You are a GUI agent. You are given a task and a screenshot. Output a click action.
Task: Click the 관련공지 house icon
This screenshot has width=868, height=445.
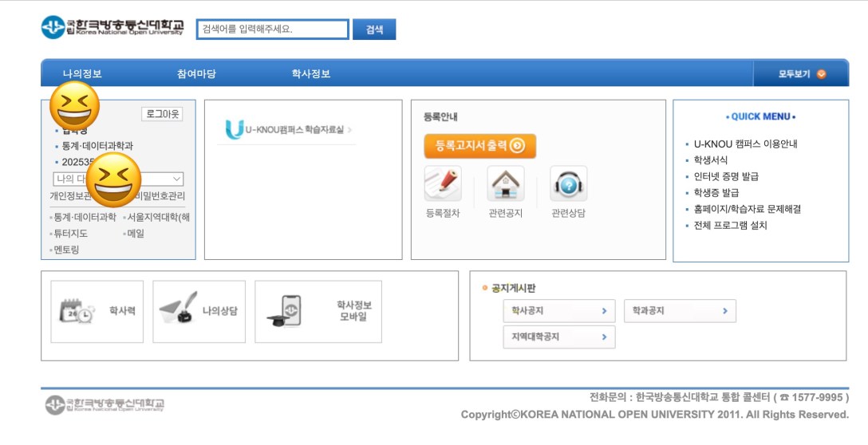(506, 184)
